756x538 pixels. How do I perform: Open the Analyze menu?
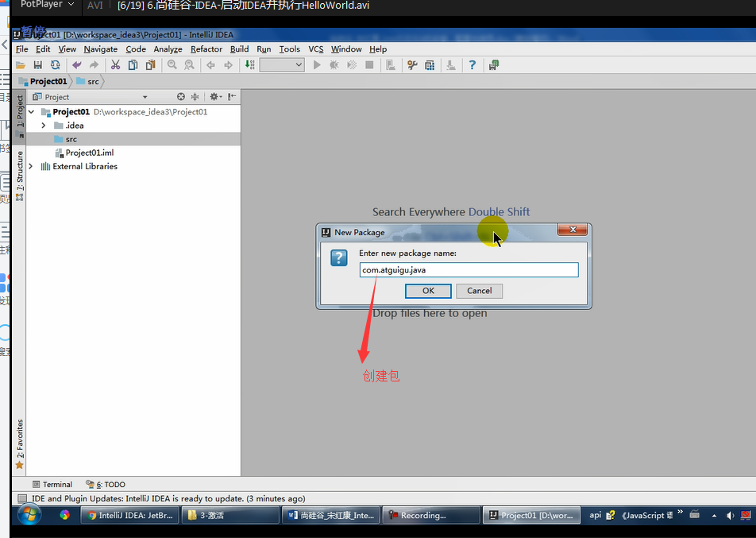(x=168, y=49)
